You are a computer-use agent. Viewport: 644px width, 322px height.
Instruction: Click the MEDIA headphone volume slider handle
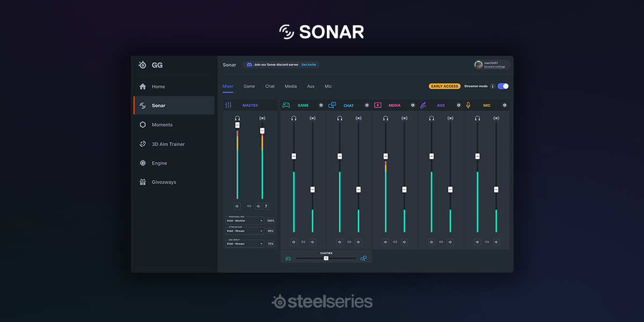click(x=385, y=156)
